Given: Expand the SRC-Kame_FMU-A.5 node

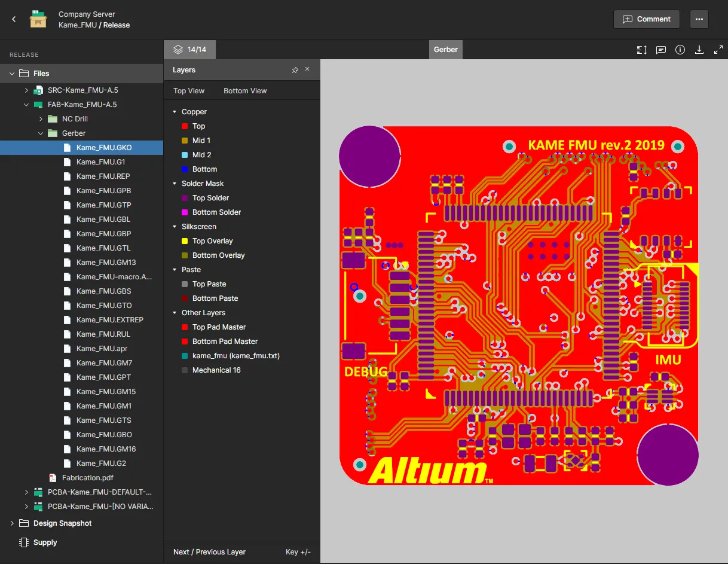Looking at the screenshot, I should click(26, 90).
